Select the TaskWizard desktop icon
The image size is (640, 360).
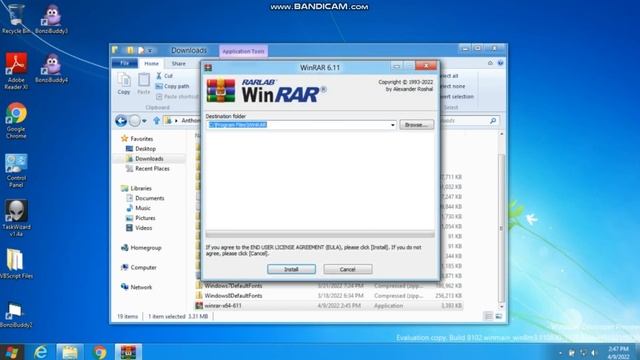click(16, 218)
